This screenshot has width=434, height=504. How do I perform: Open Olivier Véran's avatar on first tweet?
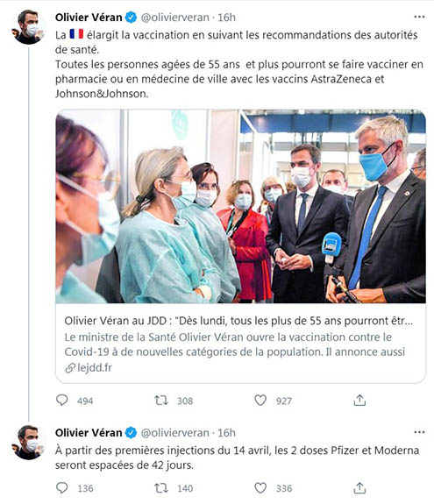pos(28,26)
